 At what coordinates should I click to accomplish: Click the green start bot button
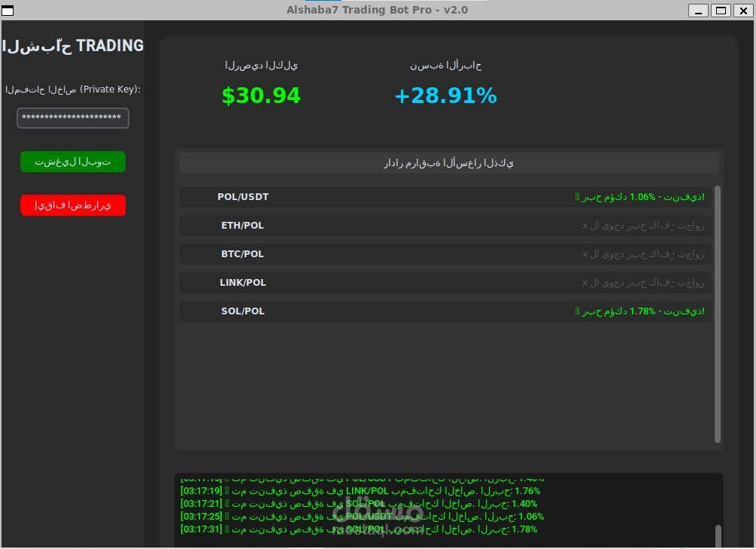(73, 162)
